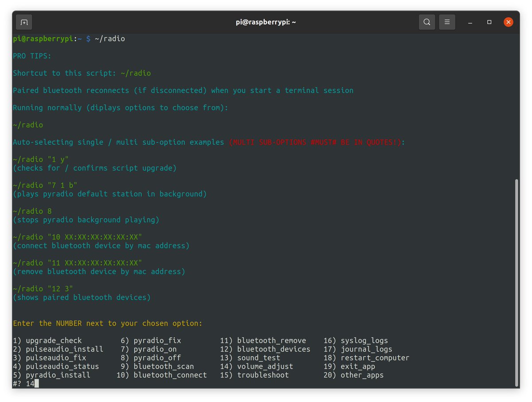Click option 1) upgrade_check
The height and width of the screenshot is (402, 532).
click(47, 340)
